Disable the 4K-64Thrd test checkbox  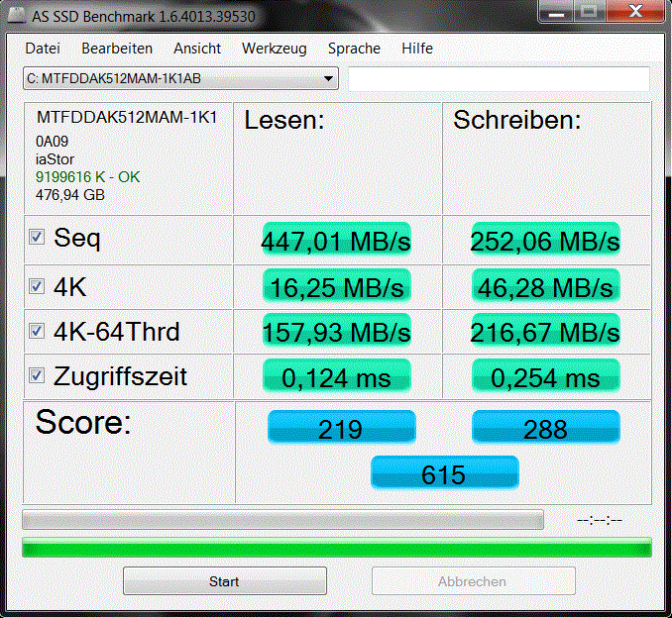(x=37, y=331)
